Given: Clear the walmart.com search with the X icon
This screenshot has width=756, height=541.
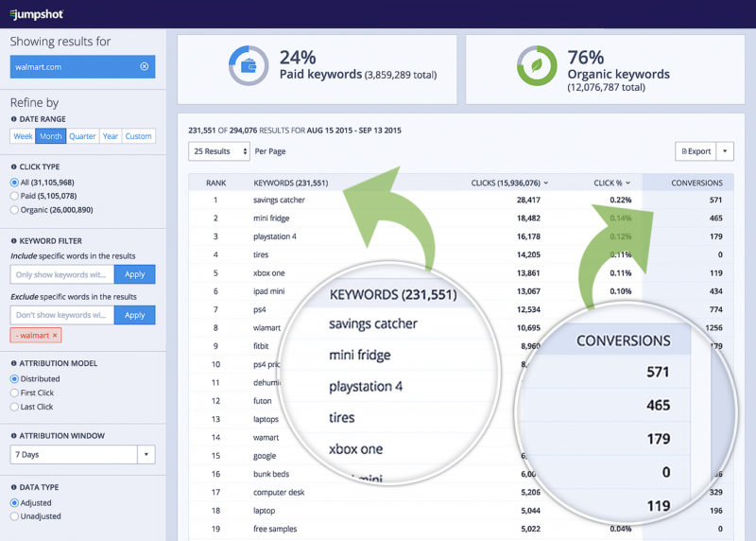Looking at the screenshot, I should (145, 66).
